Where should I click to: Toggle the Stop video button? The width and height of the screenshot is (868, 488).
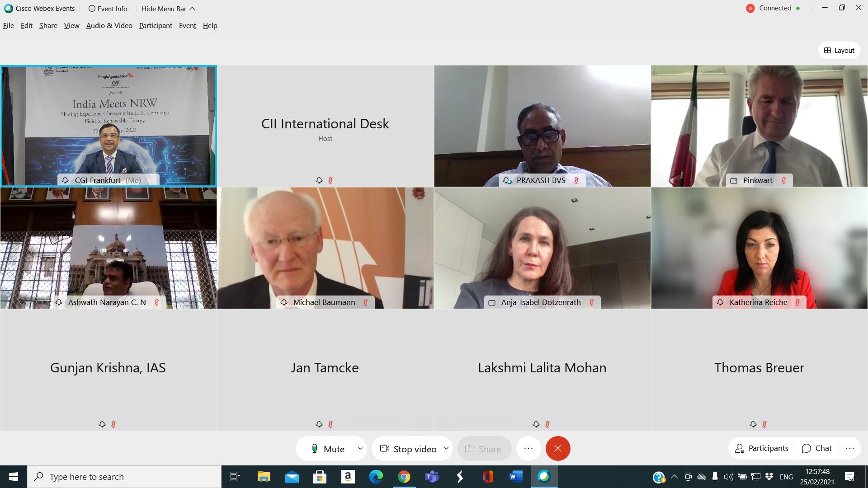409,449
